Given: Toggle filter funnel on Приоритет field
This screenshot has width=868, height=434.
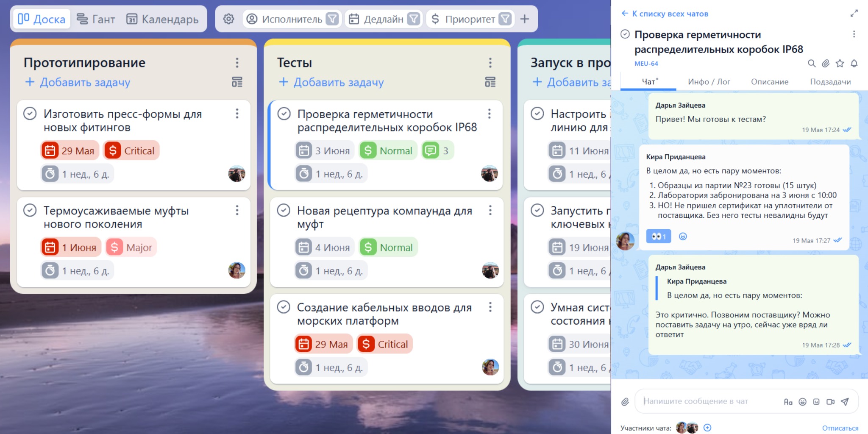Looking at the screenshot, I should click(x=505, y=19).
